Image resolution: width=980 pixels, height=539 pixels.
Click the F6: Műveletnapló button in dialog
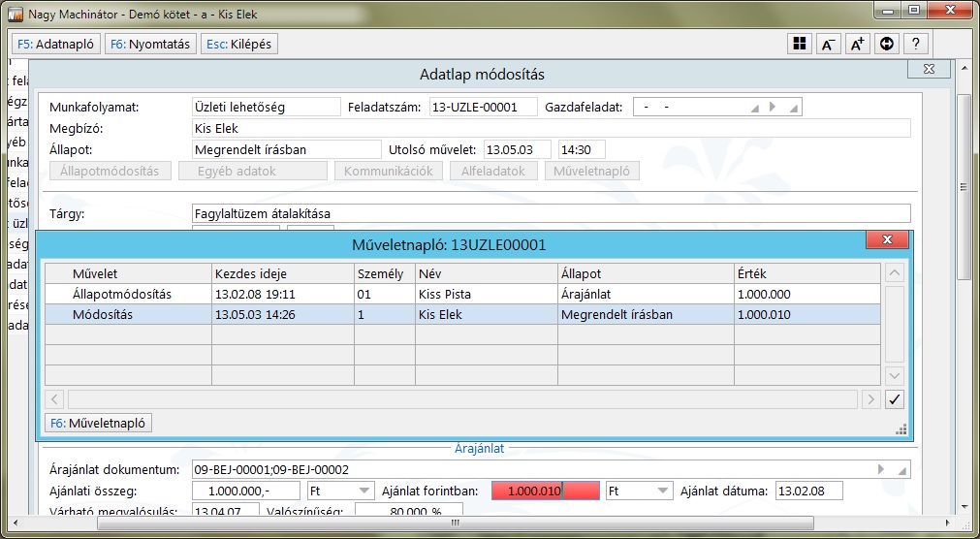pyautogui.click(x=98, y=424)
